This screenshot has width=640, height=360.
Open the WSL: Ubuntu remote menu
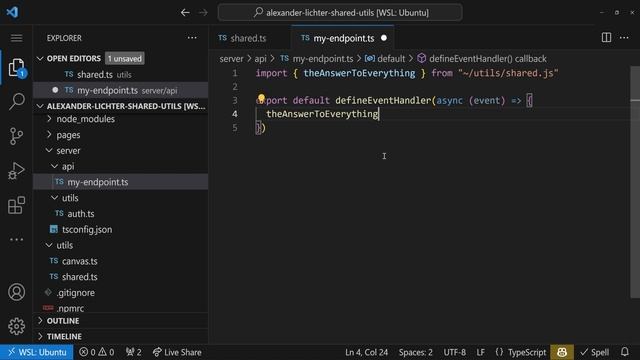pos(37,352)
